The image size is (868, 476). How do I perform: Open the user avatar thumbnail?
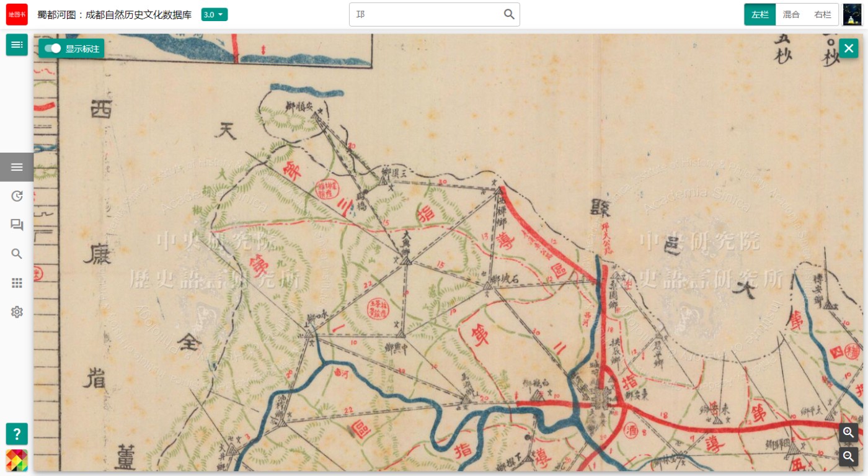[852, 14]
